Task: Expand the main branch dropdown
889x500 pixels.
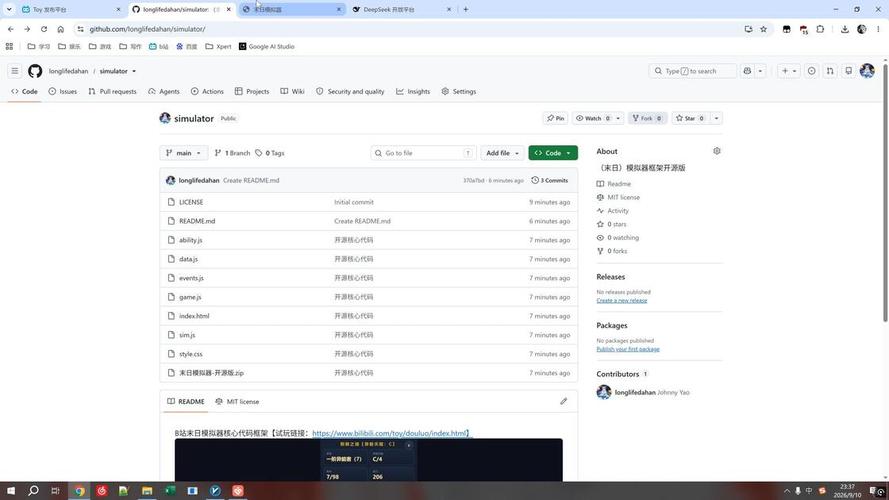Action: [x=183, y=153]
